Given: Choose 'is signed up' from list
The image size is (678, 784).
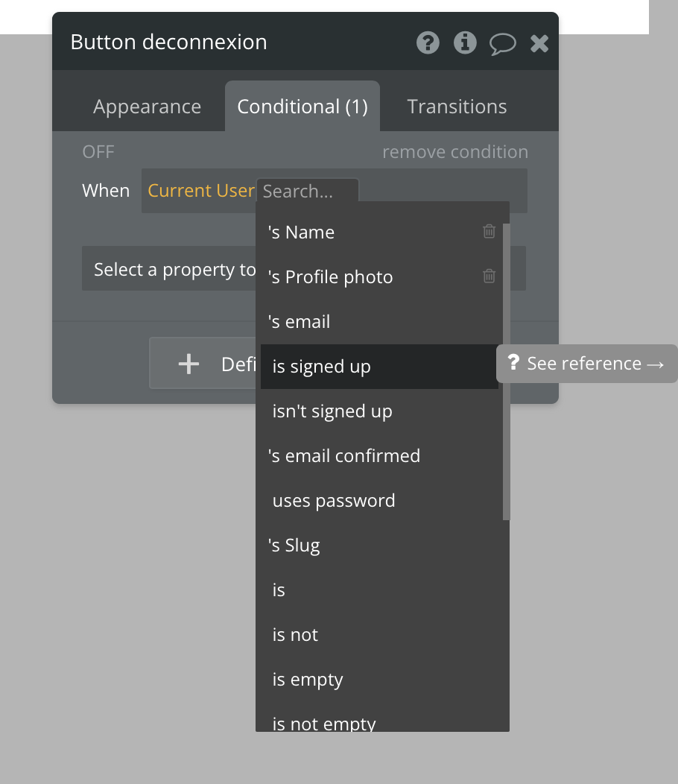Looking at the screenshot, I should 322,367.
